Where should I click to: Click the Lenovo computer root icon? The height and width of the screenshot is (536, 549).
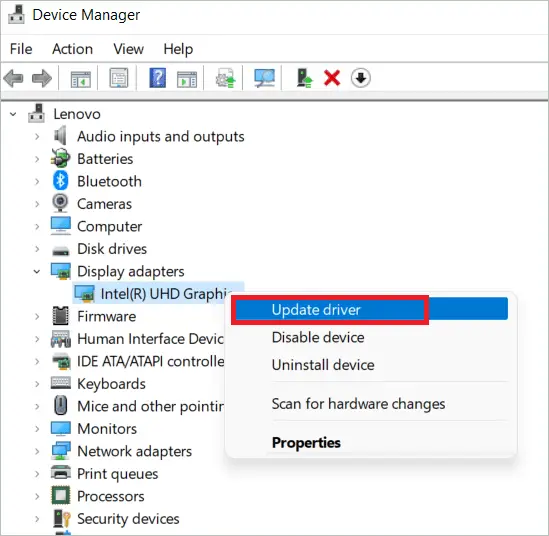(x=36, y=113)
